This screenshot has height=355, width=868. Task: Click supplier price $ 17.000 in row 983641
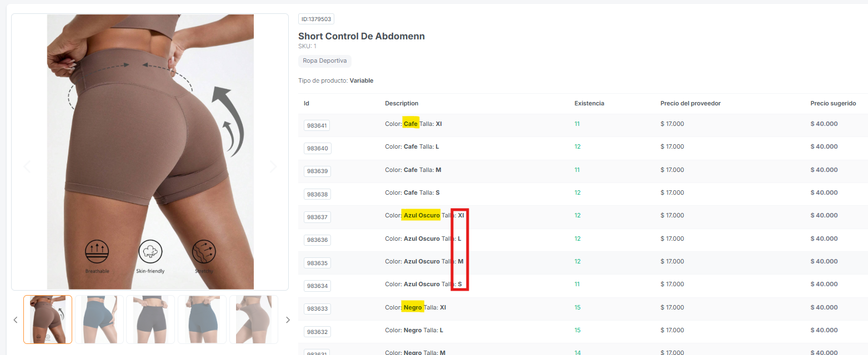coord(672,124)
